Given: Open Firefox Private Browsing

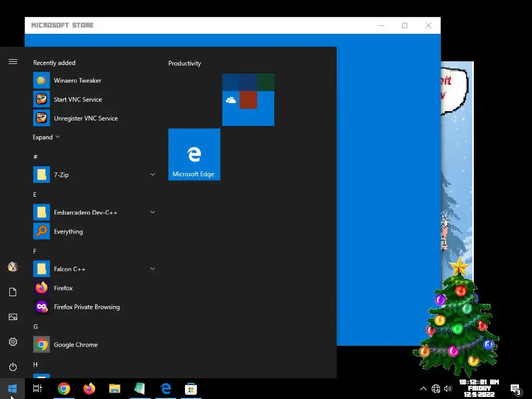Looking at the screenshot, I should (x=94, y=307).
